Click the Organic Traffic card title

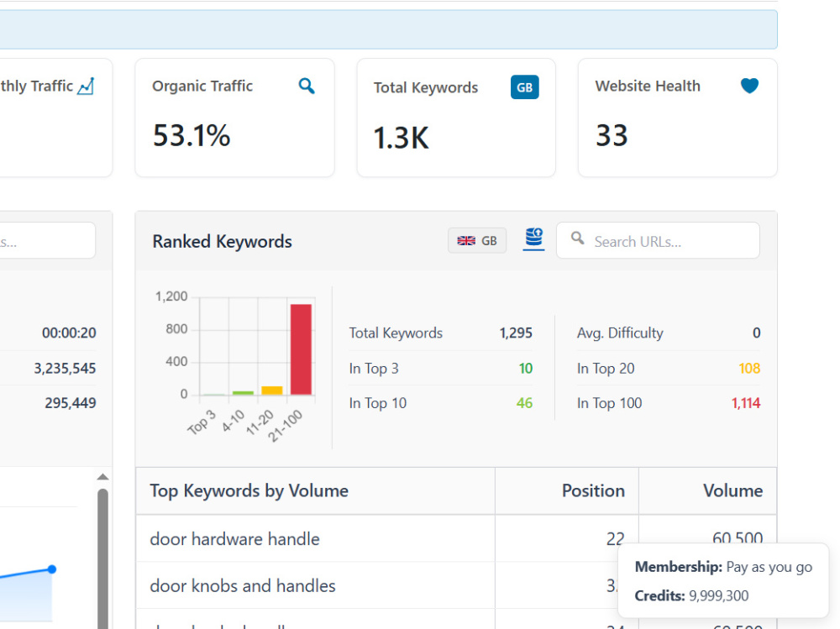[202, 86]
